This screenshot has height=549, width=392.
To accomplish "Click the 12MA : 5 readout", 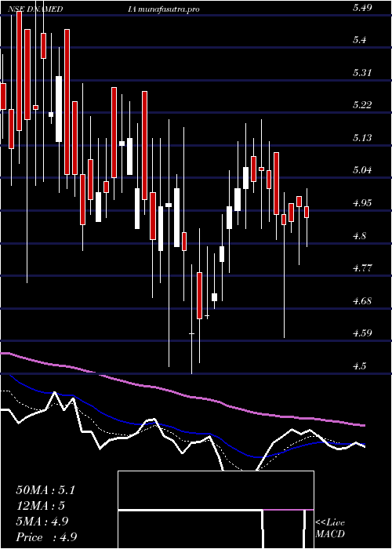I will point(41,506).
